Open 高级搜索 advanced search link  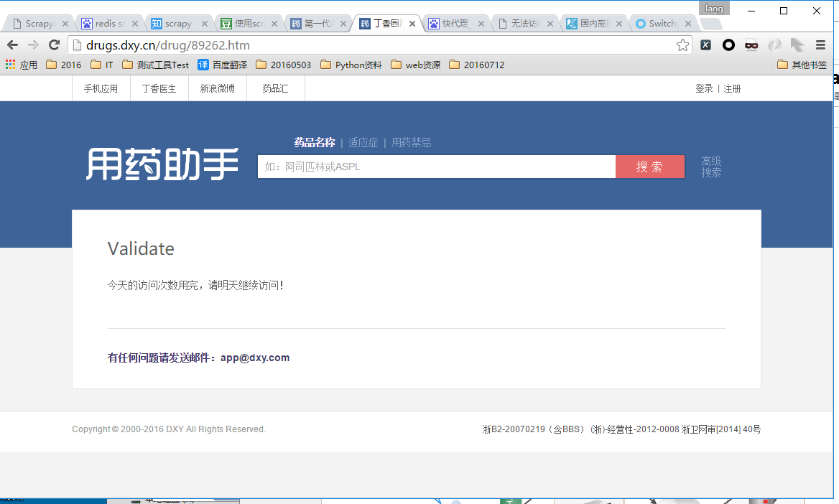coord(711,167)
